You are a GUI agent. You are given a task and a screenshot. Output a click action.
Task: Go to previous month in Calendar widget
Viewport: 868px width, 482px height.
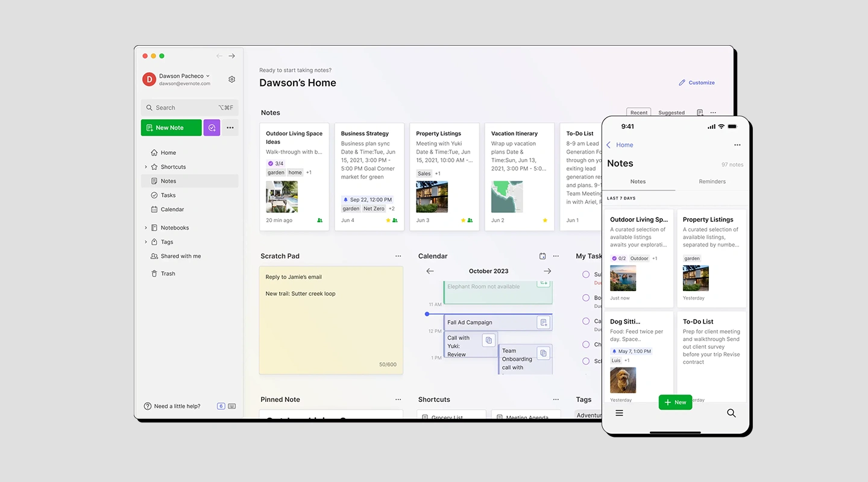click(x=430, y=271)
